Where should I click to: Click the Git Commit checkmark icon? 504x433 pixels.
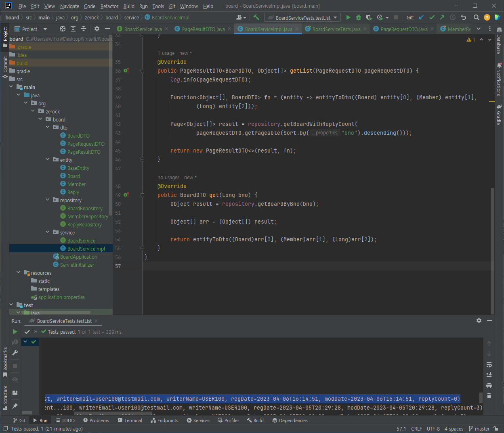432,17
